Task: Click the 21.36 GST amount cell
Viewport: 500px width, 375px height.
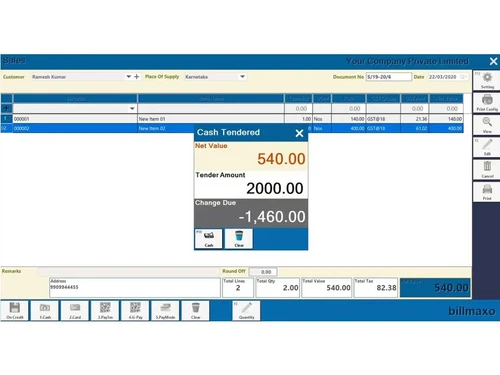Action: point(415,119)
